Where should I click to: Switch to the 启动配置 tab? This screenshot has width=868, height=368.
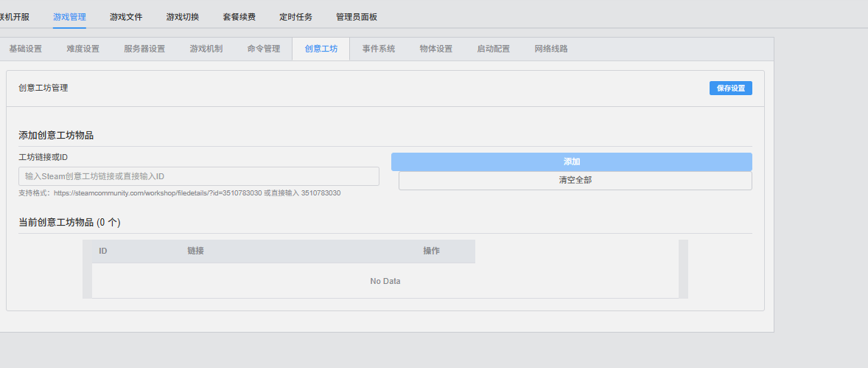click(493, 49)
